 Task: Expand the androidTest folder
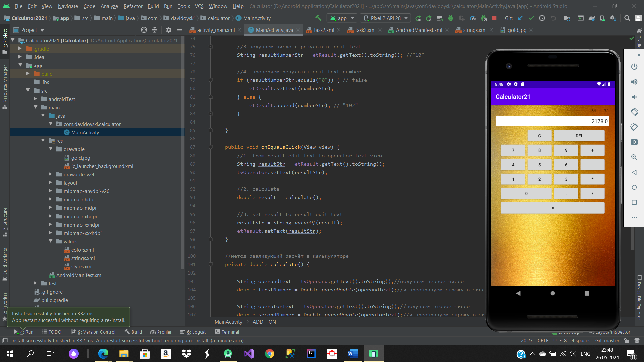tap(35, 99)
